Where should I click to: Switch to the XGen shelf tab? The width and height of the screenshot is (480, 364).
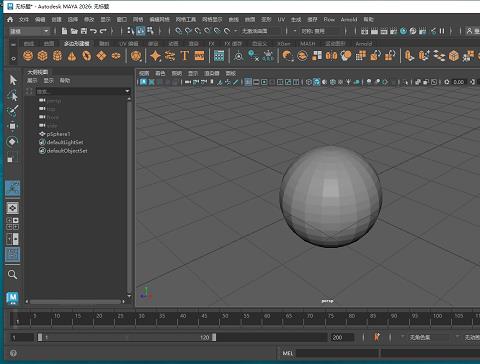coord(284,44)
